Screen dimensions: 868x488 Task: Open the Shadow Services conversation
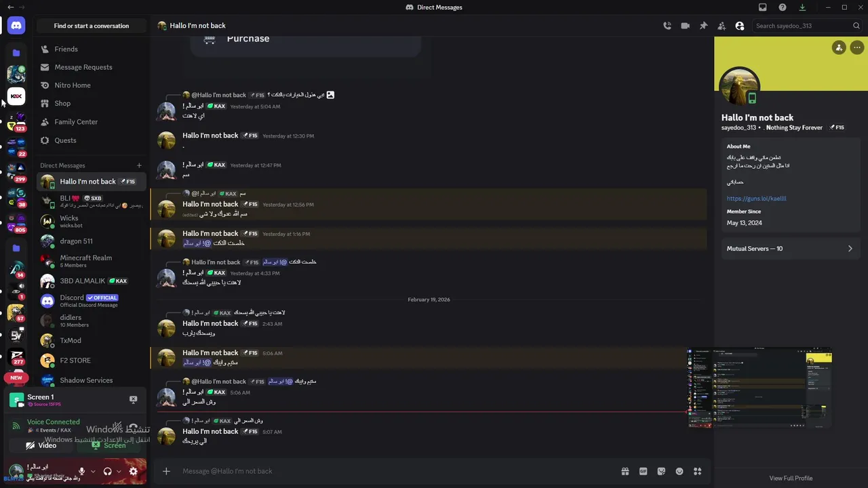(91, 380)
